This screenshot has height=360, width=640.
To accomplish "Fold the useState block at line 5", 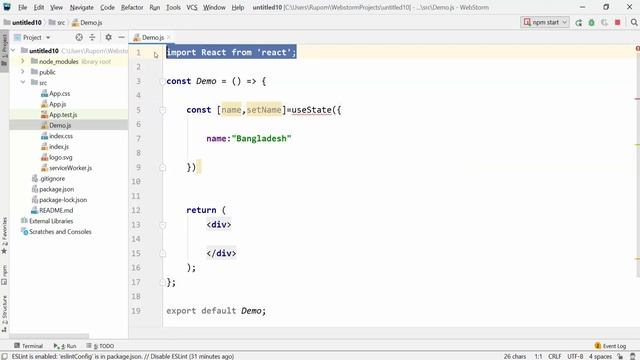I will point(162,110).
